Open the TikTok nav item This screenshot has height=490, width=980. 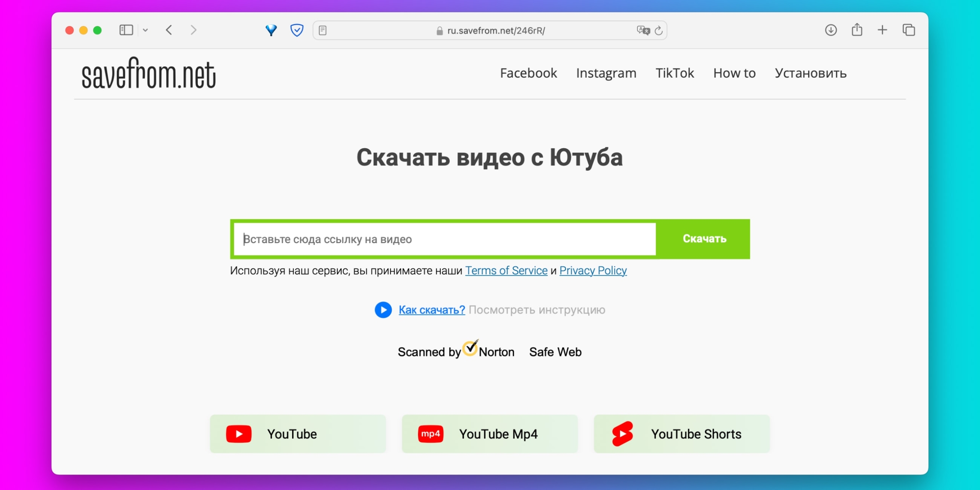point(675,73)
